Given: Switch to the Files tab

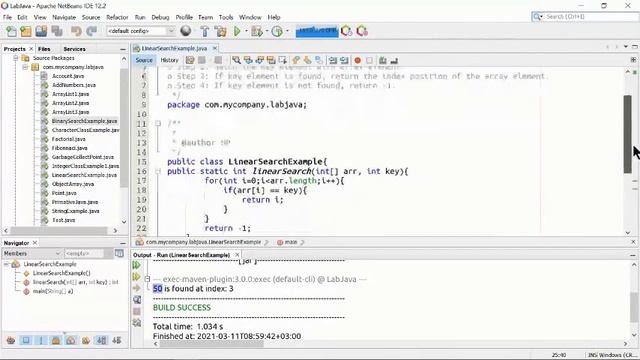Looking at the screenshot, I should tap(44, 49).
